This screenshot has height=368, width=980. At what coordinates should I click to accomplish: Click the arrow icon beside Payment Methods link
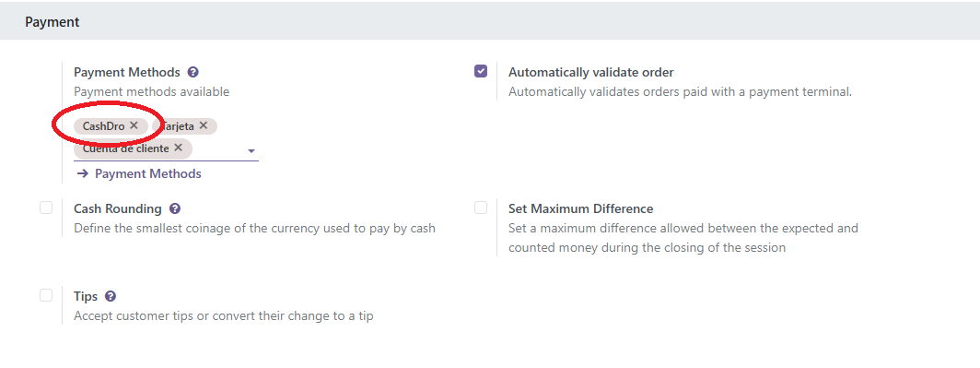83,174
